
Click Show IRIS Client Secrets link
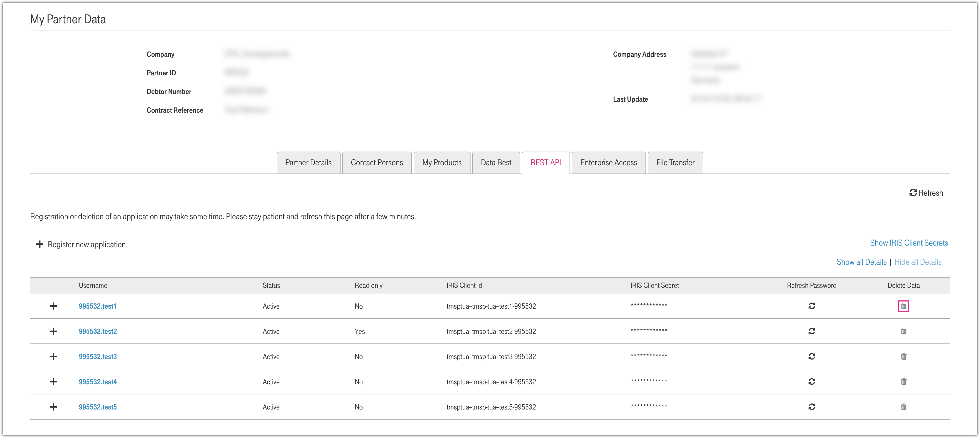point(908,243)
